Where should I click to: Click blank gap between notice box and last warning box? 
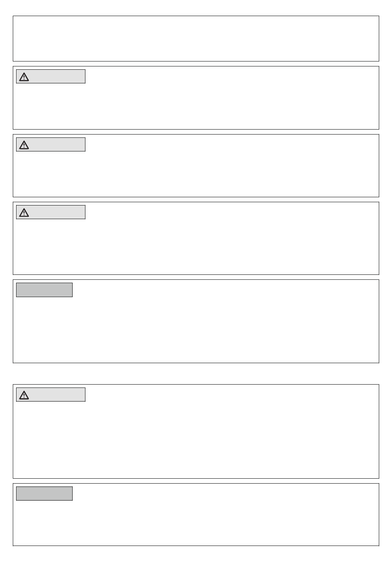click(x=196, y=374)
